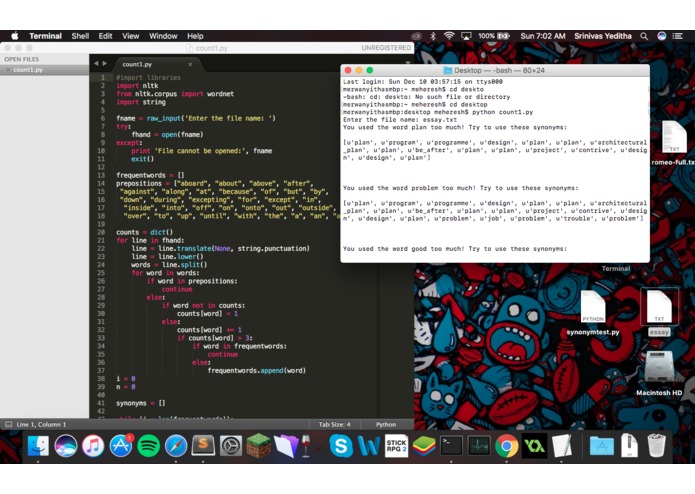Open Safari from the Dock
This screenshot has width=695, height=494.
click(x=176, y=446)
